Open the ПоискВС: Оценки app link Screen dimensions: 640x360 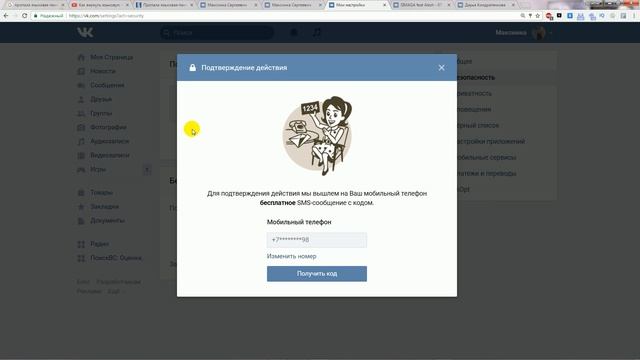(116, 258)
